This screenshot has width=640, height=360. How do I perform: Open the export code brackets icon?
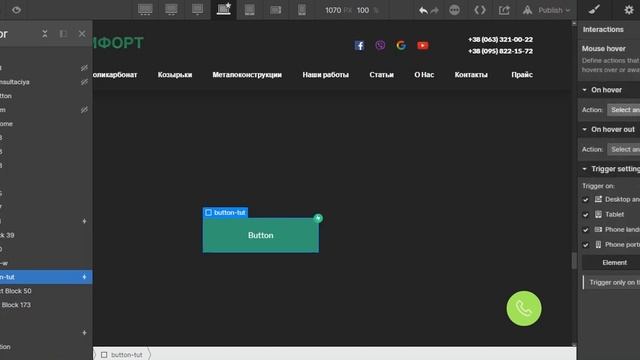[x=480, y=10]
